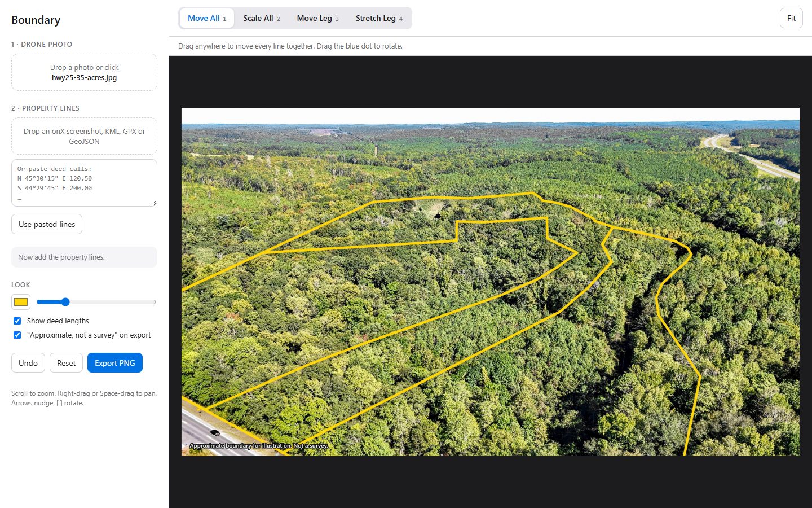The image size is (812, 508).
Task: Open the property lines drop zone
Action: point(84,136)
